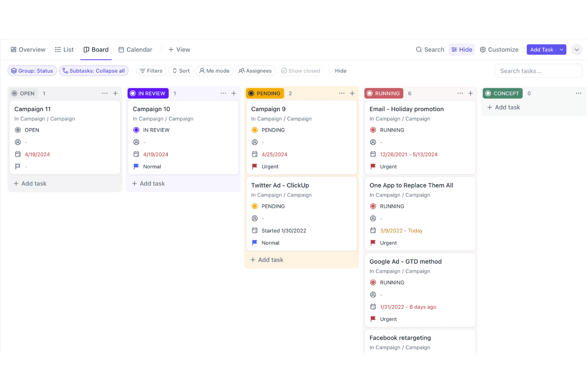Expand the round chevron button at top right
Screen dimensions: 588x392
[577, 50]
